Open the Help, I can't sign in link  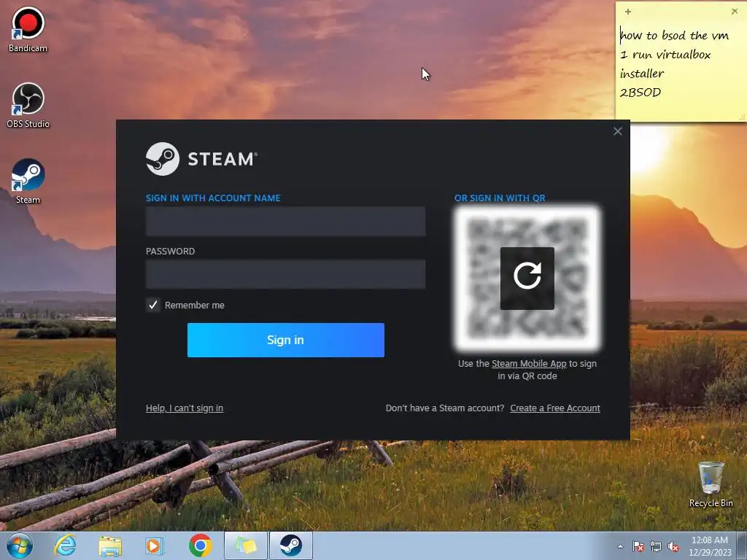click(185, 408)
